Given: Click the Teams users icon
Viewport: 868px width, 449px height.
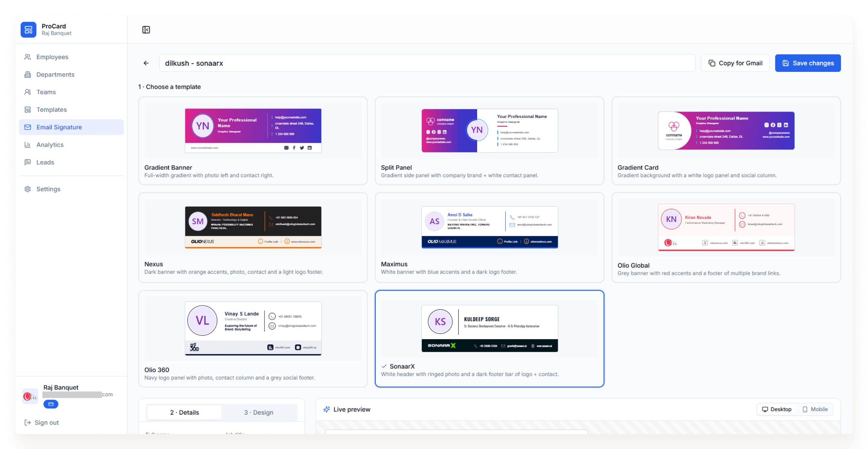Looking at the screenshot, I should [x=28, y=92].
